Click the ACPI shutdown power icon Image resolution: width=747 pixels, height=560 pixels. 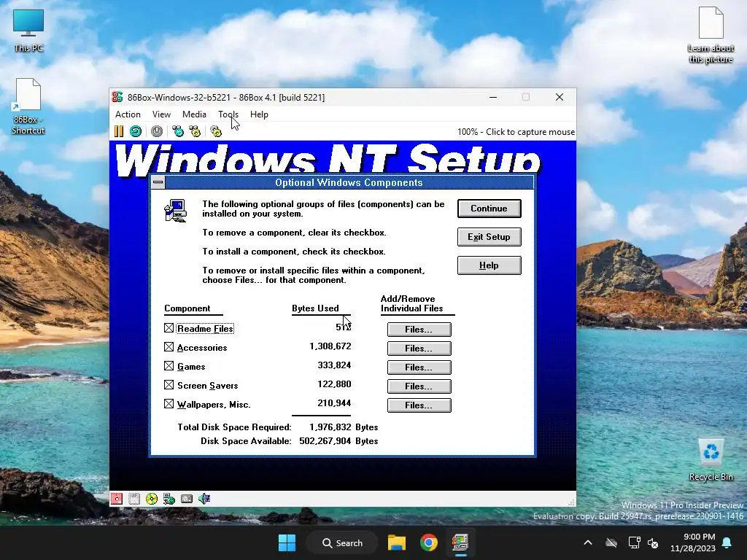157,131
